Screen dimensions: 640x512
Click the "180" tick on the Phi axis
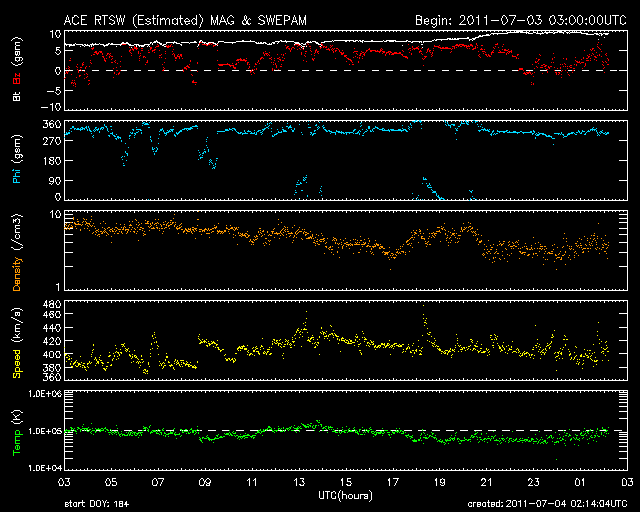pos(52,160)
